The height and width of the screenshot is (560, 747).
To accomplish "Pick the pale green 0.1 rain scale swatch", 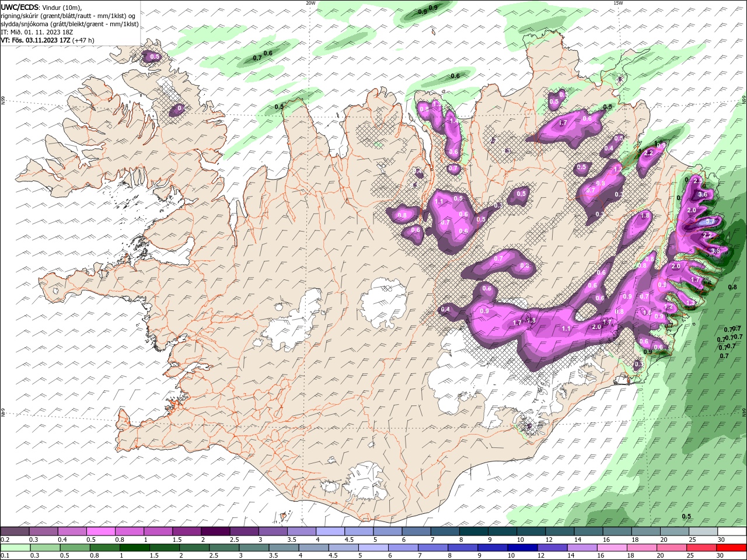I will (15, 548).
